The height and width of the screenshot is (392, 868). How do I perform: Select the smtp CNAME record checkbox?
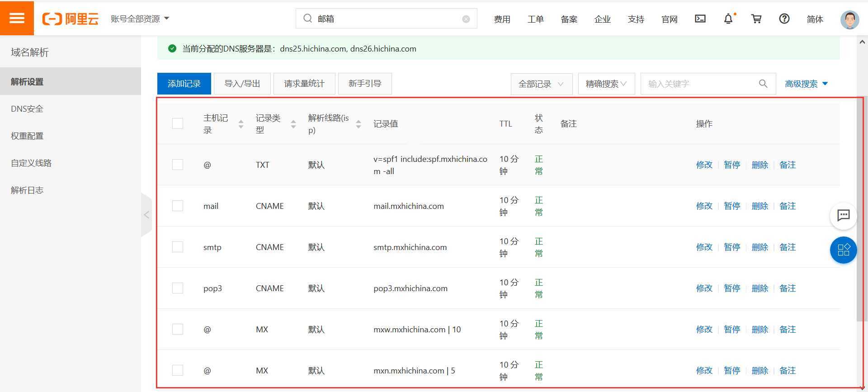pyautogui.click(x=178, y=247)
